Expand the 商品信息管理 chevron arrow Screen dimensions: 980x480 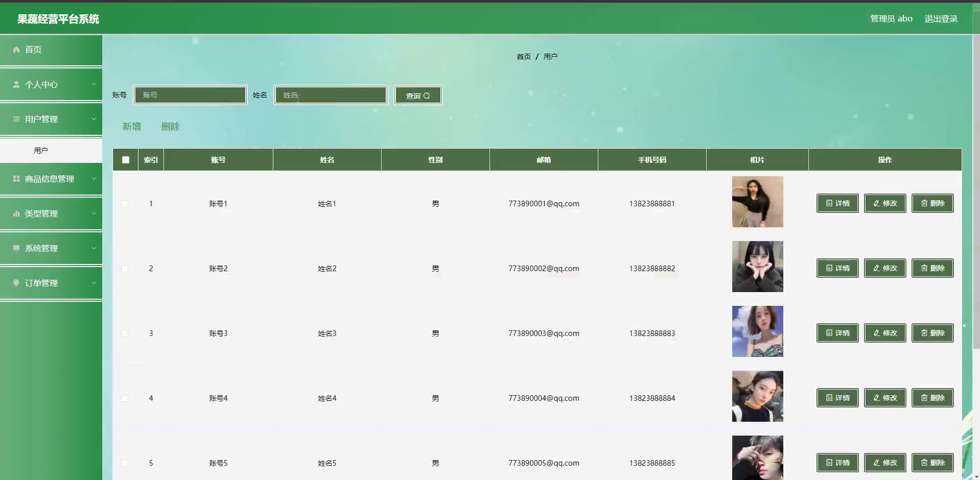[94, 179]
